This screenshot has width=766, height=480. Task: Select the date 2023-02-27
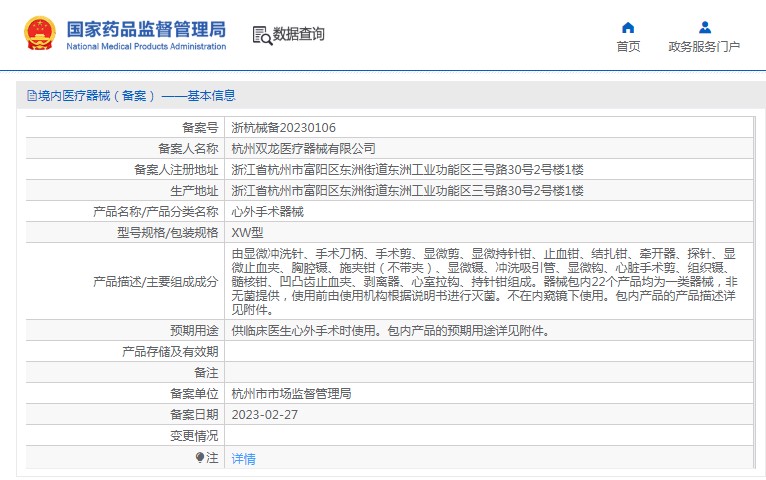pos(264,415)
